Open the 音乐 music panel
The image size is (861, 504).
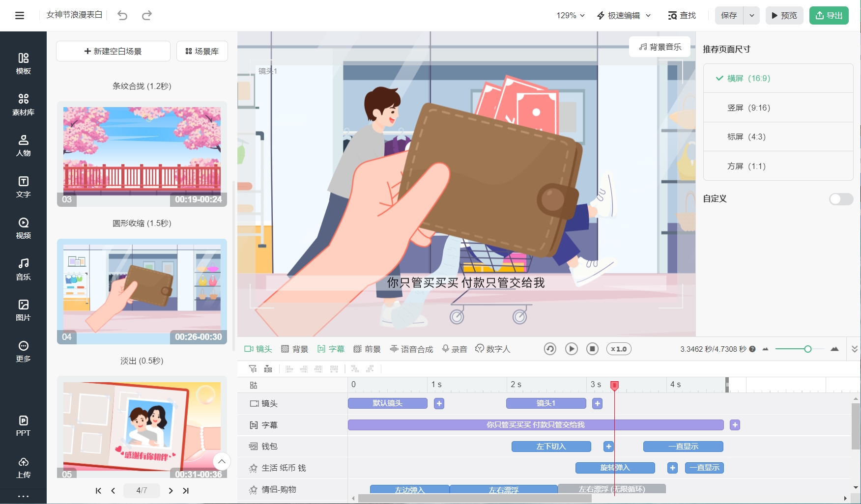(23, 269)
